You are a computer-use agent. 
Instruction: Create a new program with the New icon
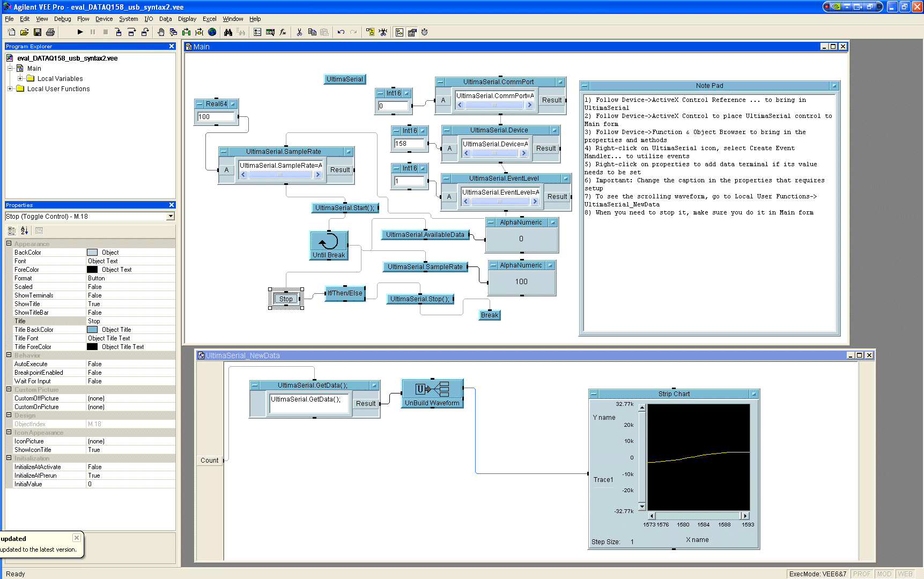tap(11, 32)
